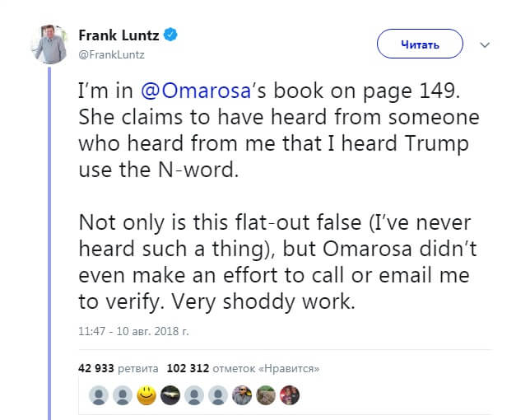View the 102 312 likes list
This screenshot has width=516, height=420.
click(243, 368)
